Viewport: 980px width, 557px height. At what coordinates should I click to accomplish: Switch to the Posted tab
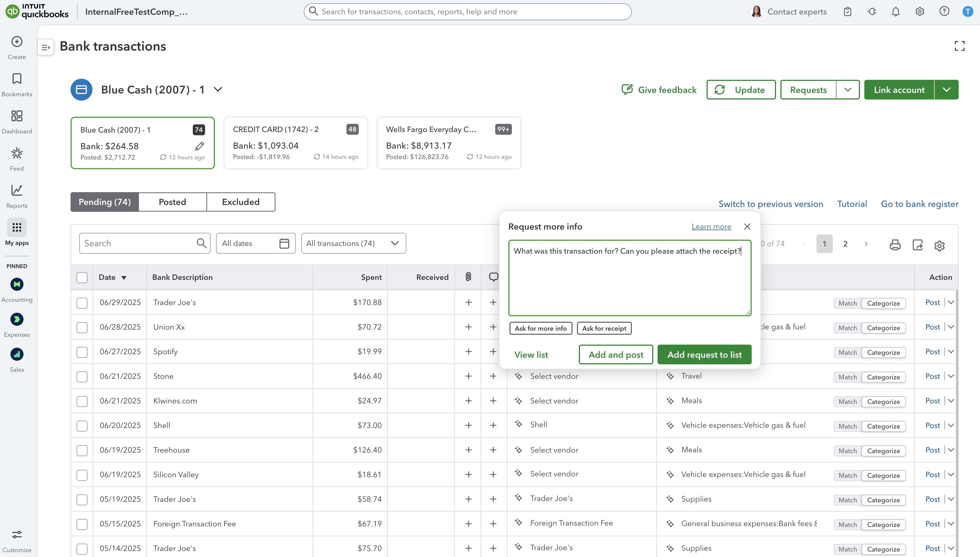tap(172, 202)
